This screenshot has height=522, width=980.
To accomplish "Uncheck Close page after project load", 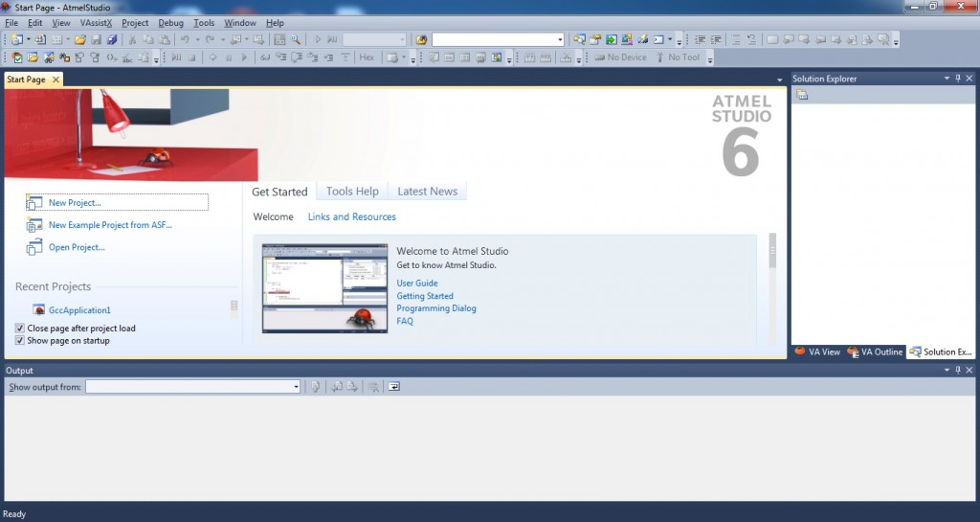I will tap(20, 329).
